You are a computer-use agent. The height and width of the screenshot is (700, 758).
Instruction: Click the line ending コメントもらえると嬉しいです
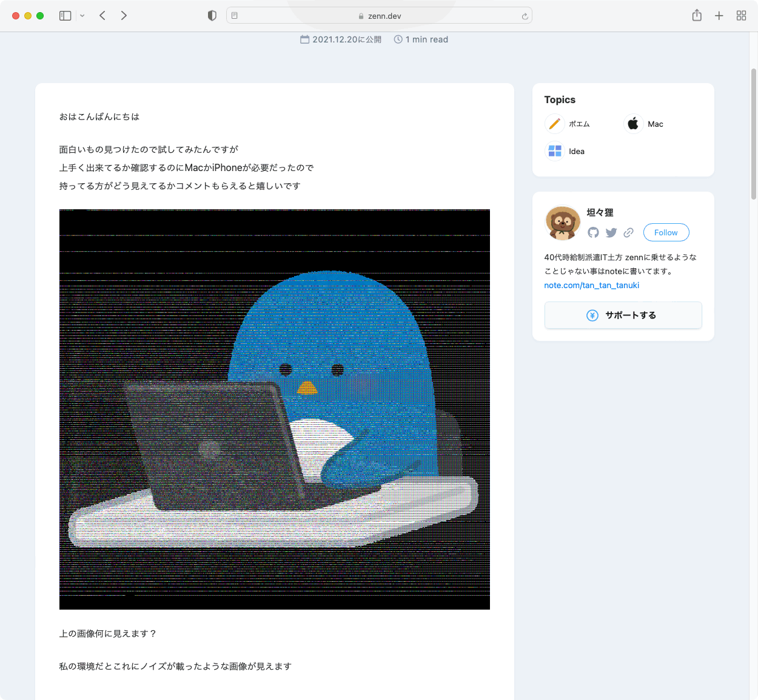point(179,186)
